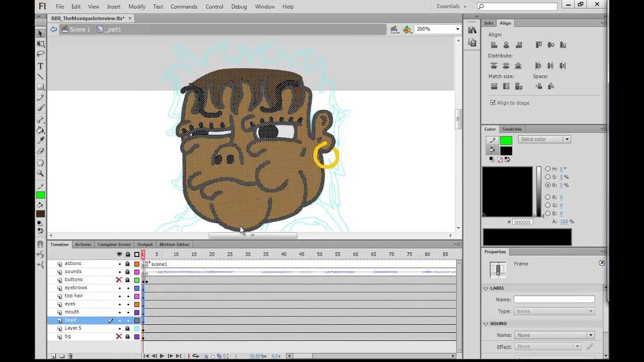The width and height of the screenshot is (644, 362).
Task: Select the Hand tool
Action: [x=40, y=163]
